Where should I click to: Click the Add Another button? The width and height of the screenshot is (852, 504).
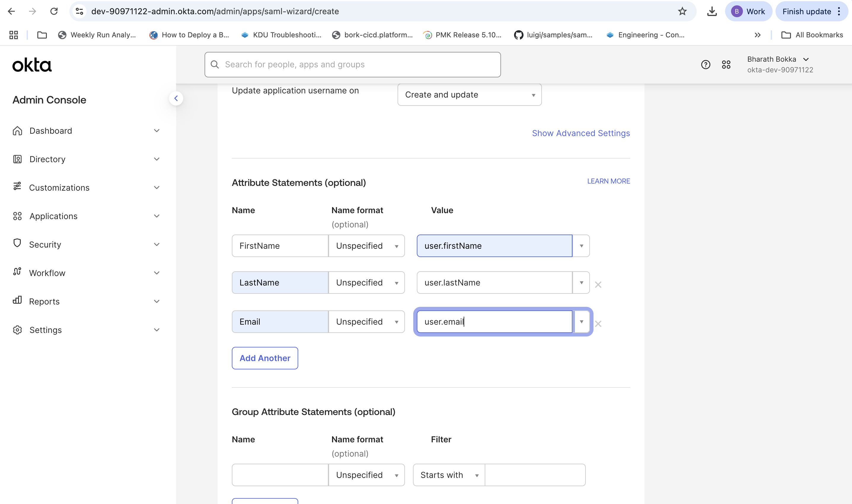265,358
